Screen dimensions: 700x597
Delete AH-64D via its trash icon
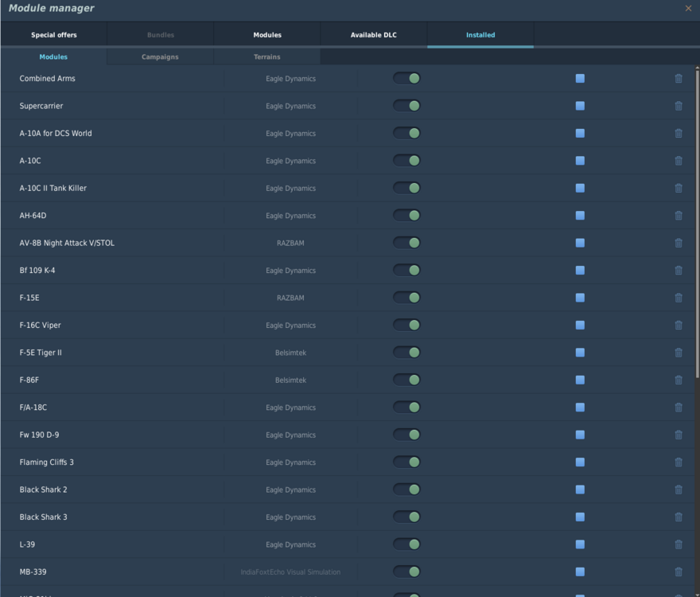coord(678,216)
